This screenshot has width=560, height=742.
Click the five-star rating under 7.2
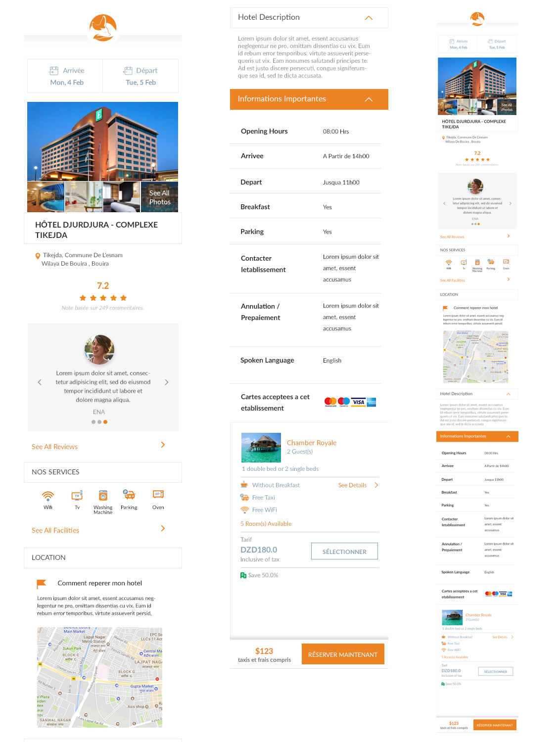coord(103,298)
